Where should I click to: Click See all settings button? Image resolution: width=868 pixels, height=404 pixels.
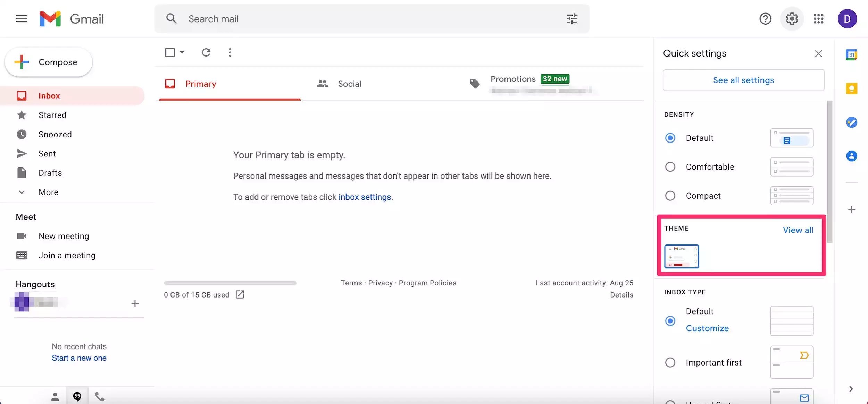pyautogui.click(x=743, y=80)
